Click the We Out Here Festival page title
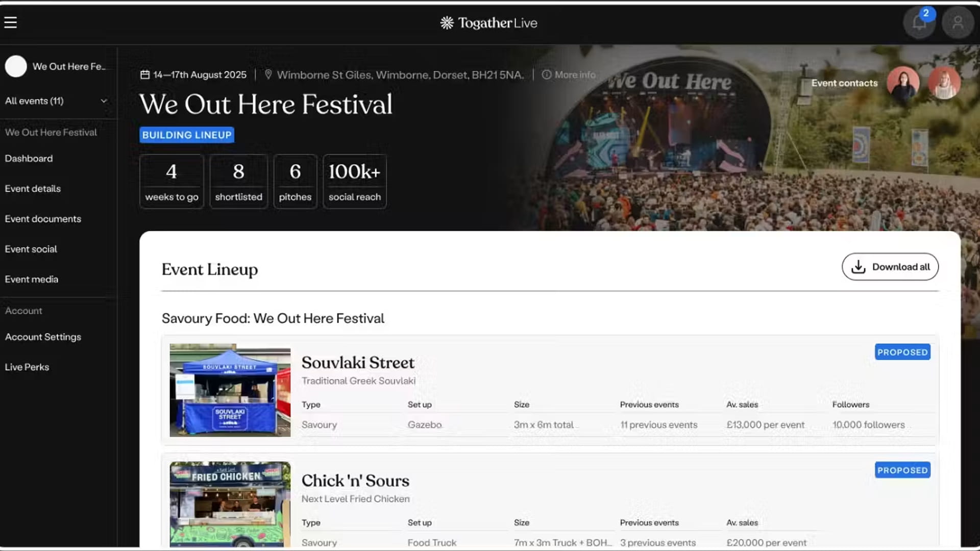The image size is (980, 551). pyautogui.click(x=266, y=104)
